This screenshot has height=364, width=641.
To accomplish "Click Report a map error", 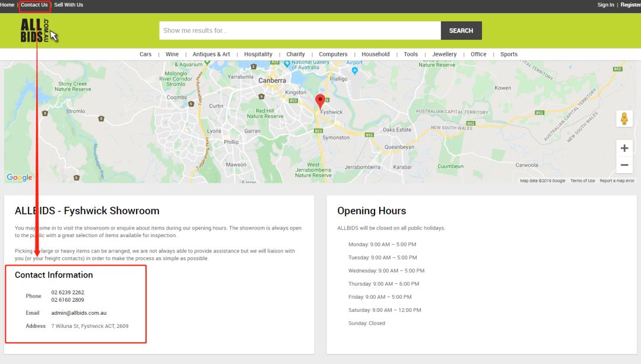I will [x=617, y=181].
